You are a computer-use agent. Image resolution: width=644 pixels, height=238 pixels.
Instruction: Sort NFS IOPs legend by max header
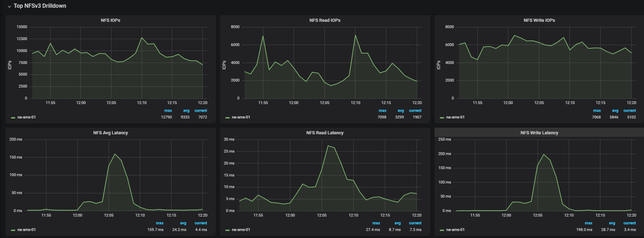(x=168, y=111)
